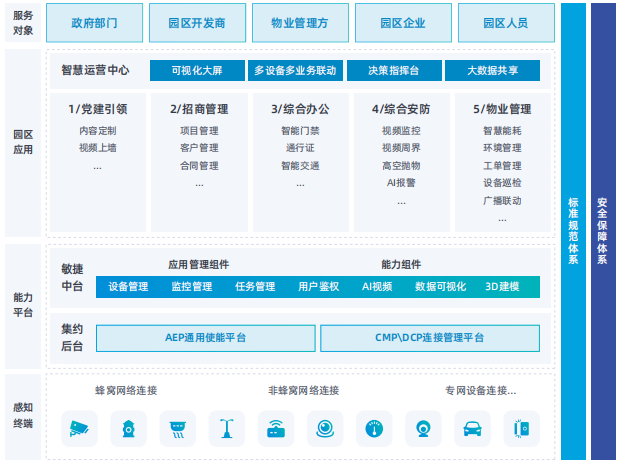Select 设备管理 in the gradient bar

tap(128, 287)
